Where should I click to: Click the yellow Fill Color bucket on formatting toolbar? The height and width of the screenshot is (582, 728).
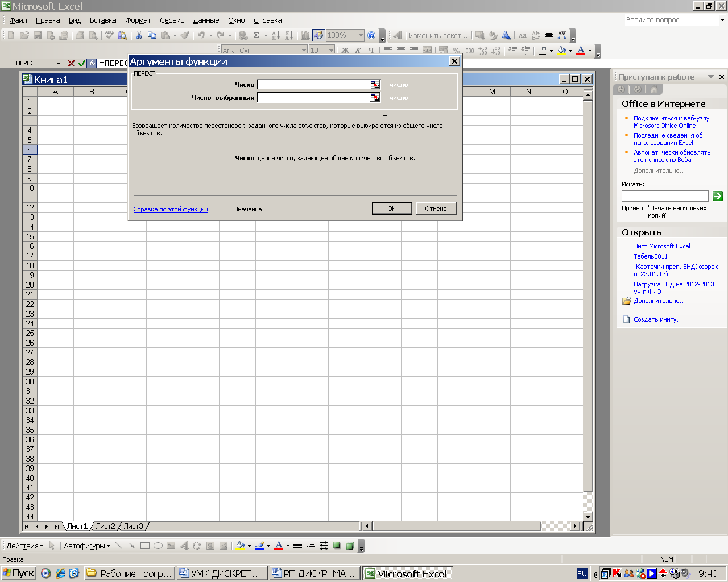click(x=562, y=50)
